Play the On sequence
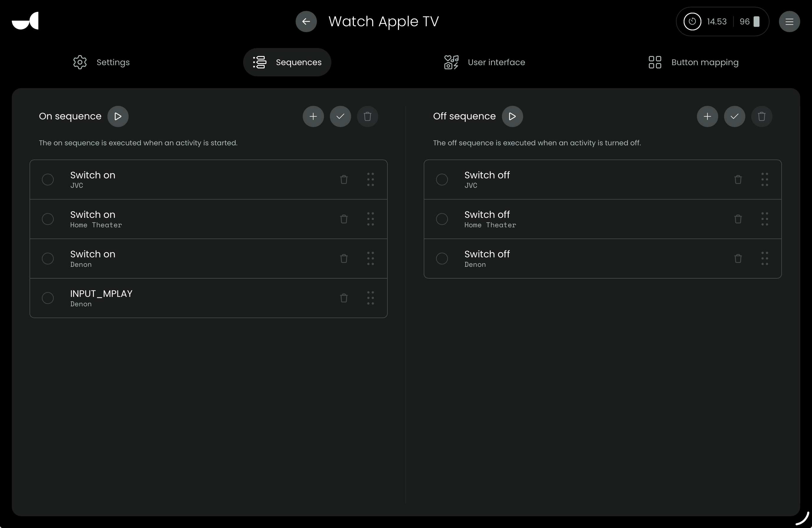 click(x=118, y=116)
